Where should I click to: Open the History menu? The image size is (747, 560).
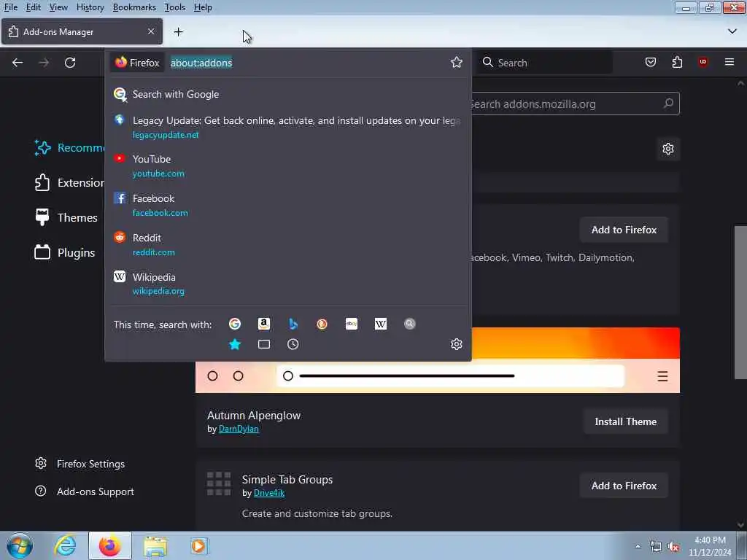tap(90, 7)
